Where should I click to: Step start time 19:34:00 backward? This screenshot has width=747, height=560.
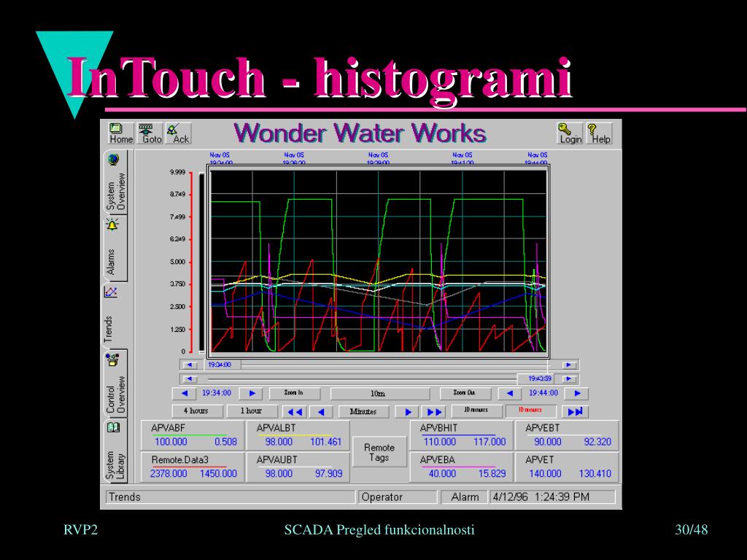point(185,394)
